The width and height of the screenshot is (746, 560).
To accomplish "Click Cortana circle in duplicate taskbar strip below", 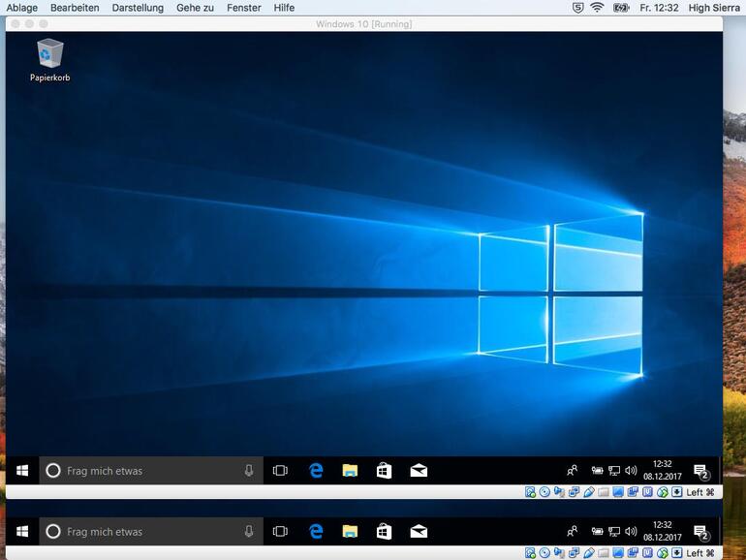I will tap(53, 532).
